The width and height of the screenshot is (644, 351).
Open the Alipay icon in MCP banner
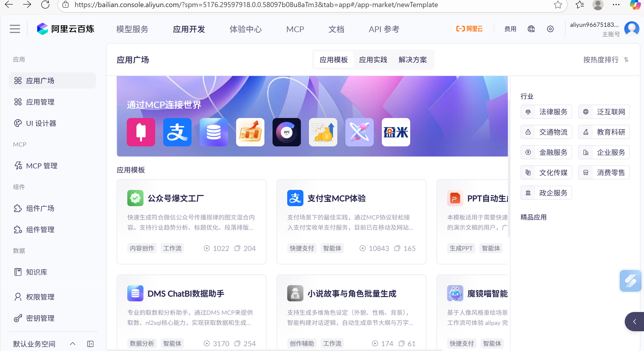pyautogui.click(x=177, y=132)
